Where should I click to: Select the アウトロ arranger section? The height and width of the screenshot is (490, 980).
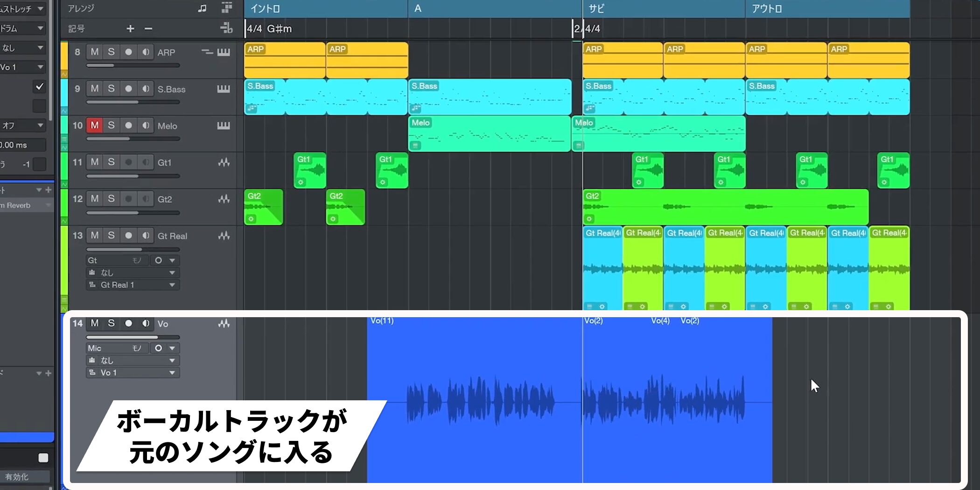click(826, 8)
